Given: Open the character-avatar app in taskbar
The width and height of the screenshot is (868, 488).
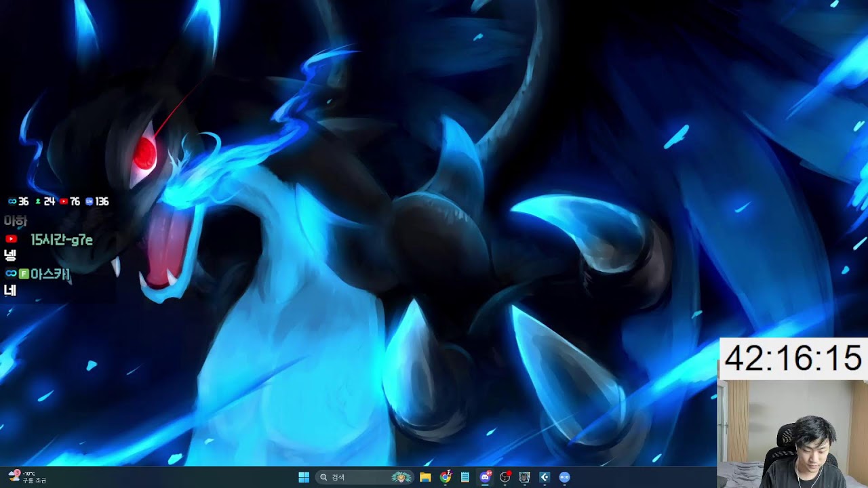Looking at the screenshot, I should pos(525,477).
